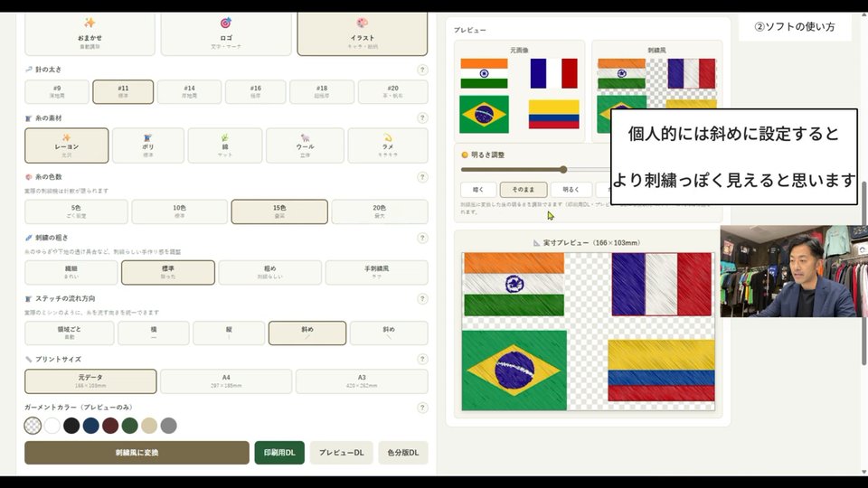Screen dimensions: 868x488
Task: Set needle size to #11
Action: [123, 92]
